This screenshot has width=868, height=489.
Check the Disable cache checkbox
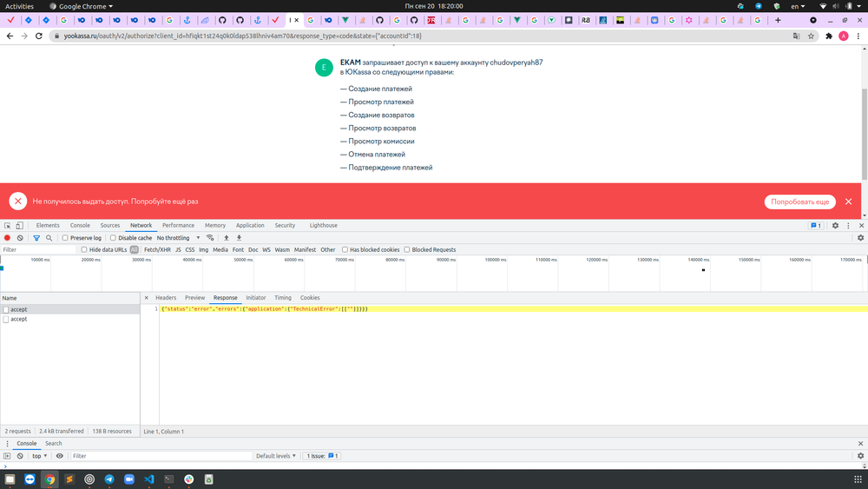point(114,238)
